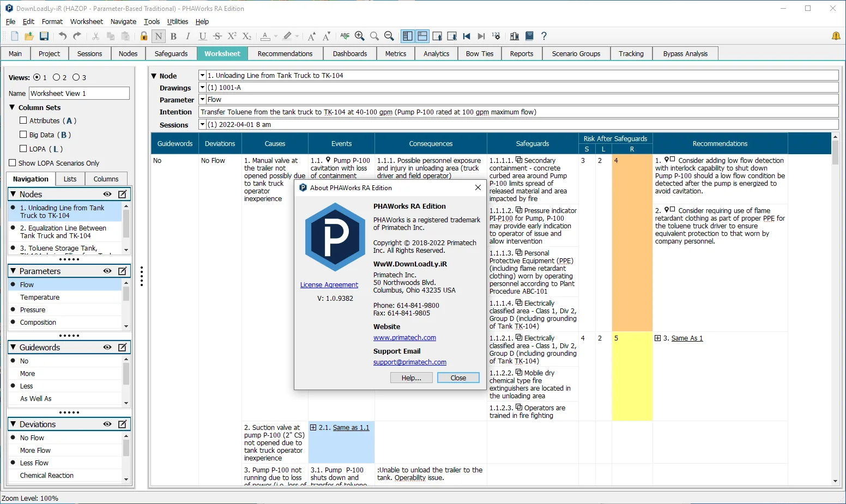Click the spell check ABC icon
The image size is (846, 504).
(x=345, y=37)
